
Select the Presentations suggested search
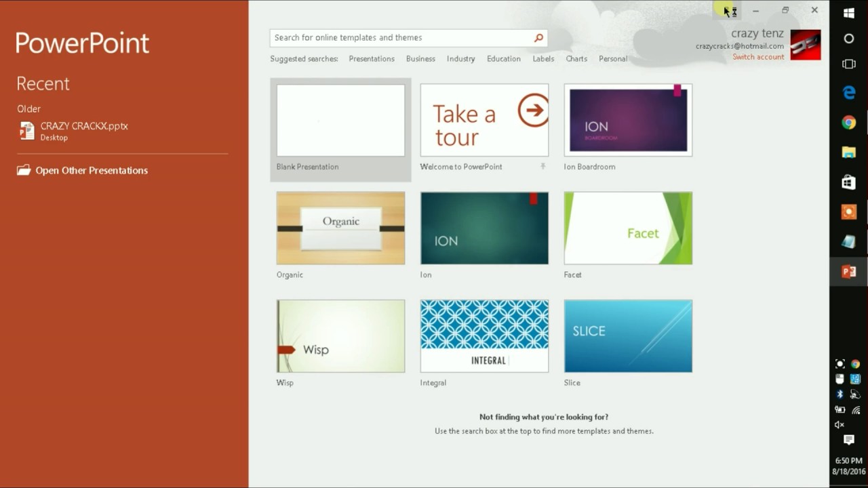point(372,59)
